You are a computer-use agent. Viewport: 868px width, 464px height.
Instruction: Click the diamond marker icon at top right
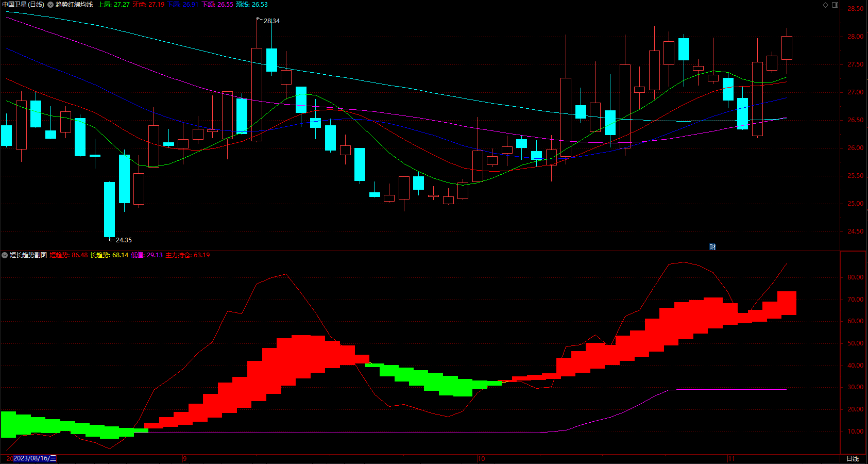[825, 5]
